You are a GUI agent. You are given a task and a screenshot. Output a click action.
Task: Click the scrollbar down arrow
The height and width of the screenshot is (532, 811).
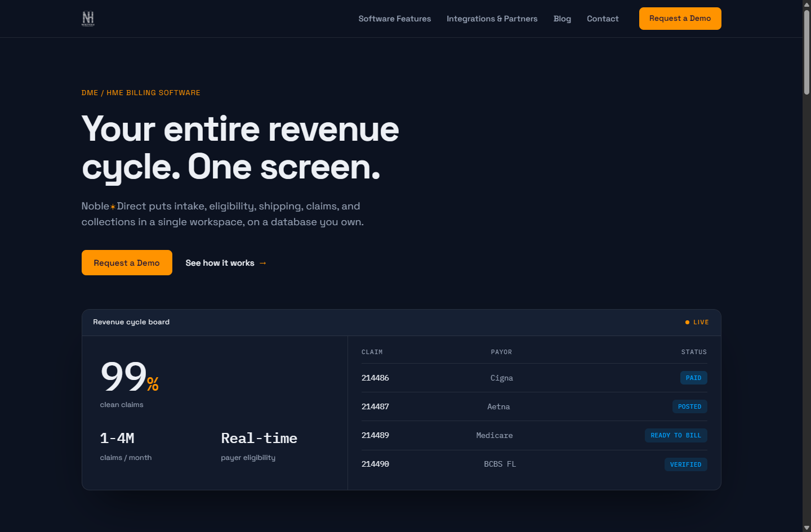point(806,527)
